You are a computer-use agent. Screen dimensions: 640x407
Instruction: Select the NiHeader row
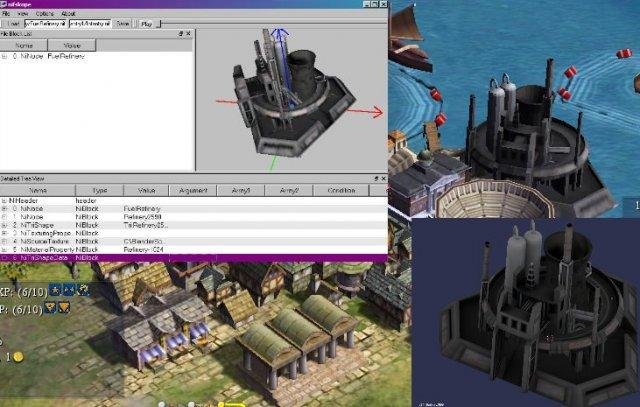tap(193, 201)
